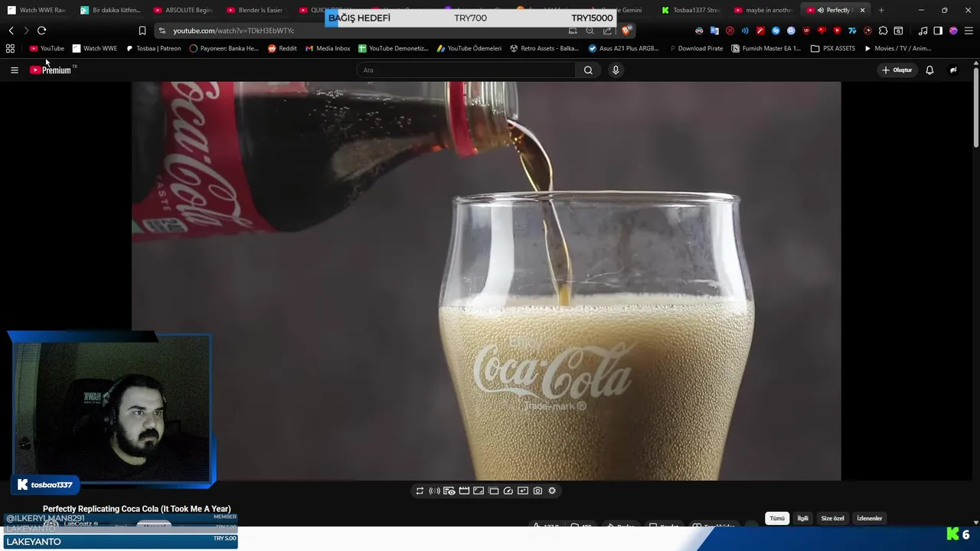Click the translate extension icon
980x551 pixels.
coord(714,31)
